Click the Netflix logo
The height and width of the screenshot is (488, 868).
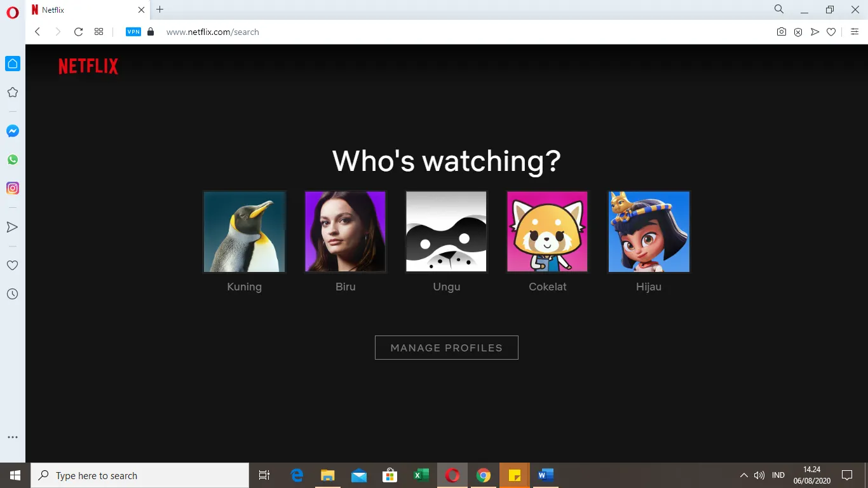click(88, 66)
